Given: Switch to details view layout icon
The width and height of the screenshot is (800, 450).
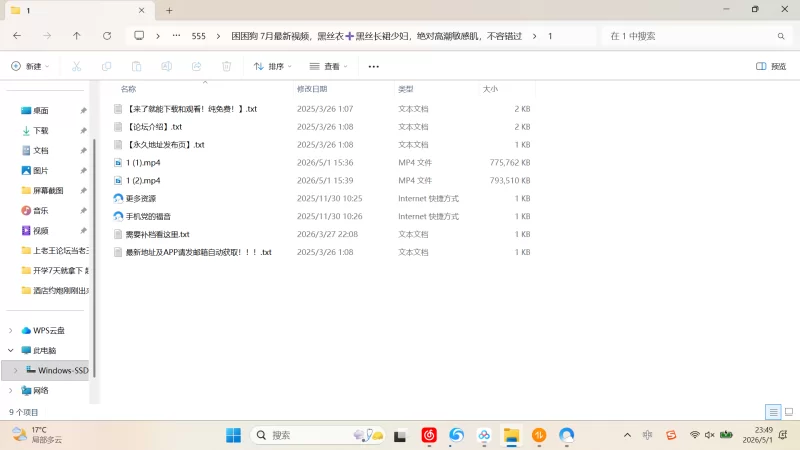Looking at the screenshot, I should (773, 412).
